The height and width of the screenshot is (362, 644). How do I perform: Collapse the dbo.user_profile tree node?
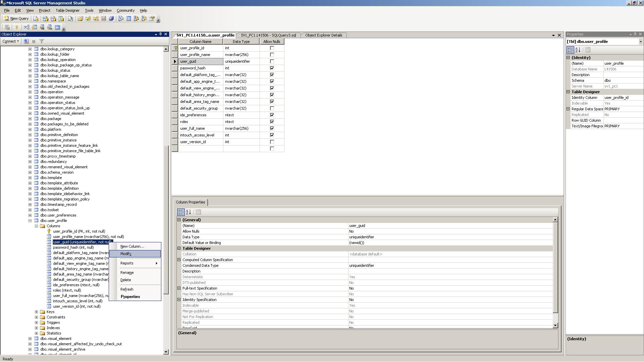coord(30,221)
